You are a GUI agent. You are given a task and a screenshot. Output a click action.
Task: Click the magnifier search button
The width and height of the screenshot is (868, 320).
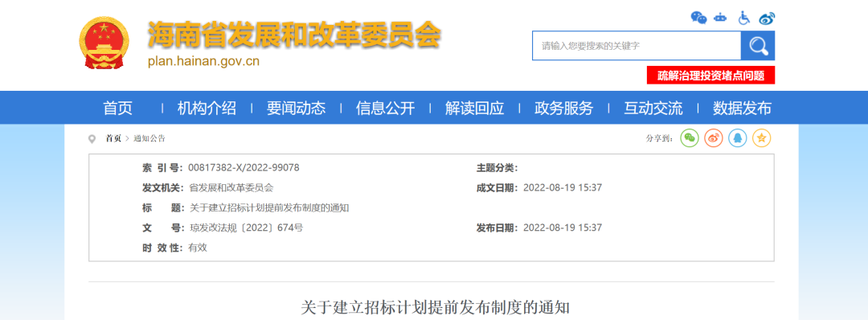[x=758, y=46]
